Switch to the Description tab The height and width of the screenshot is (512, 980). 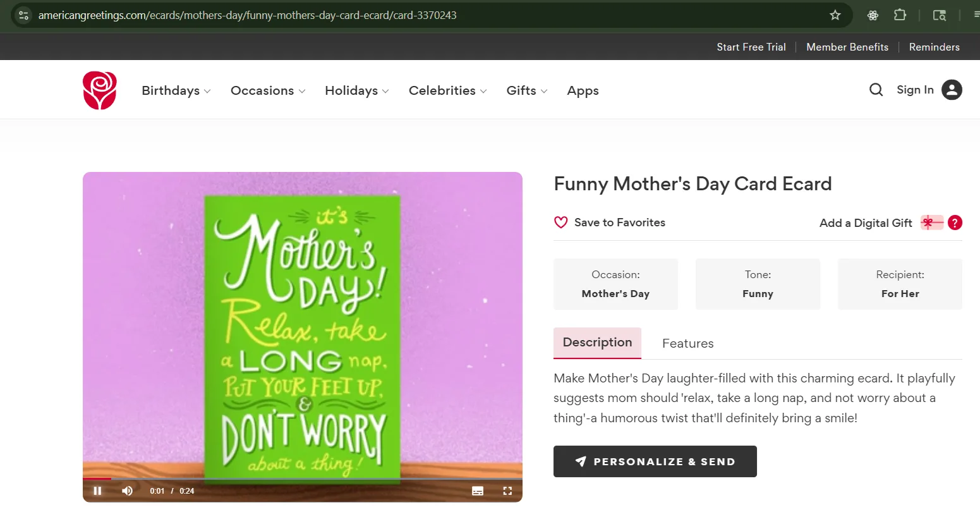[597, 343]
